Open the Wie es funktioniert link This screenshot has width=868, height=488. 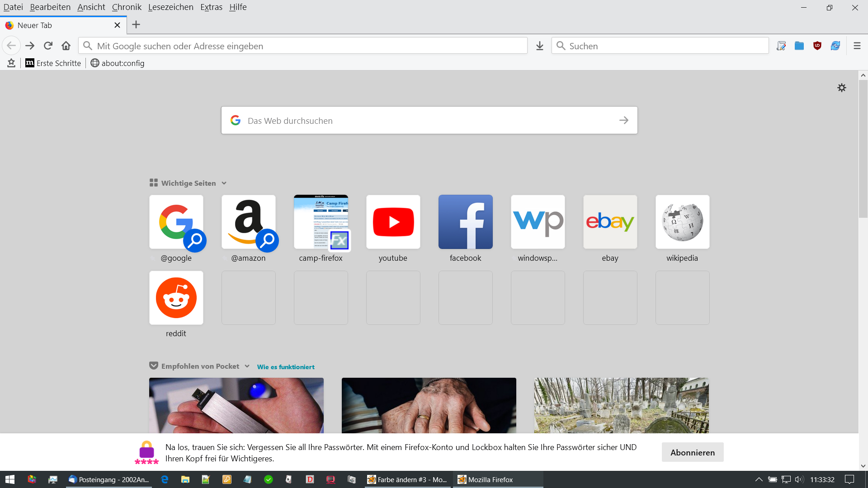tap(286, 367)
